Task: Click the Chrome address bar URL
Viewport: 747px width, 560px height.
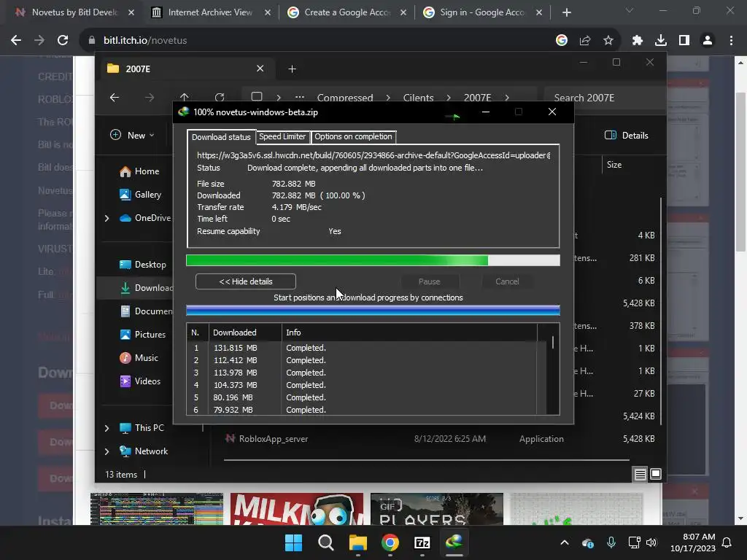Action: 145,41
